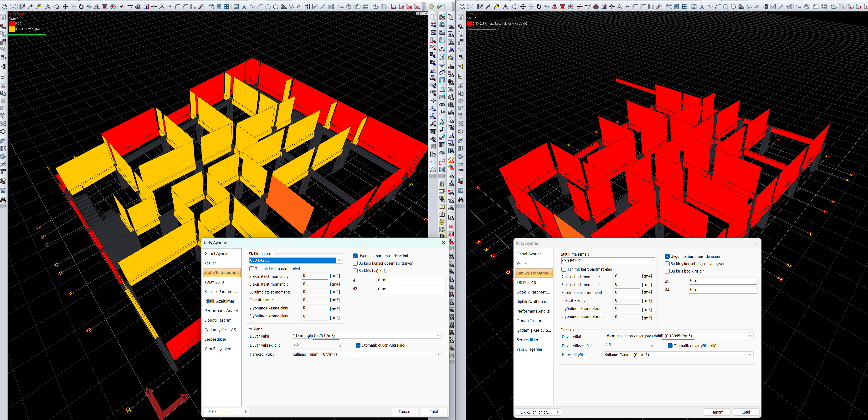Screen dimensions: 868x420
Task: Click the AUTO ABC icon in right window sidebar
Action: (461, 191)
